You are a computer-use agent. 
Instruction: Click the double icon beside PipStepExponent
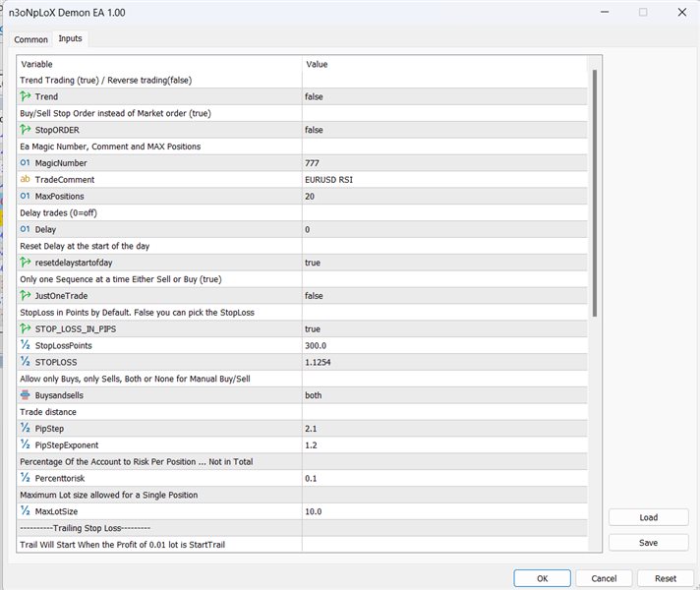click(25, 444)
